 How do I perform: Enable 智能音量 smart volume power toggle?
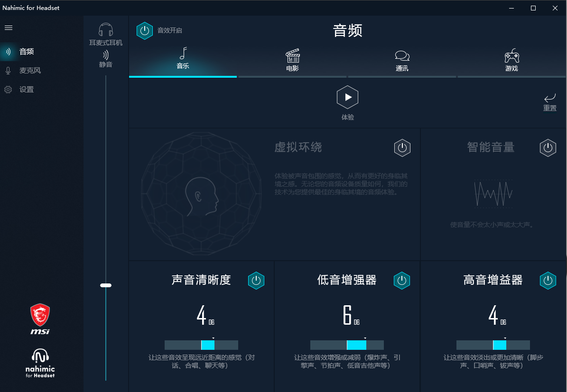click(548, 148)
